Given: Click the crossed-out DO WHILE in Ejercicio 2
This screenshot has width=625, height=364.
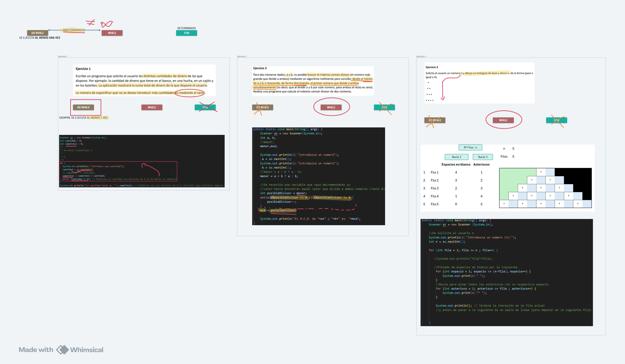Looking at the screenshot, I should (x=262, y=107).
